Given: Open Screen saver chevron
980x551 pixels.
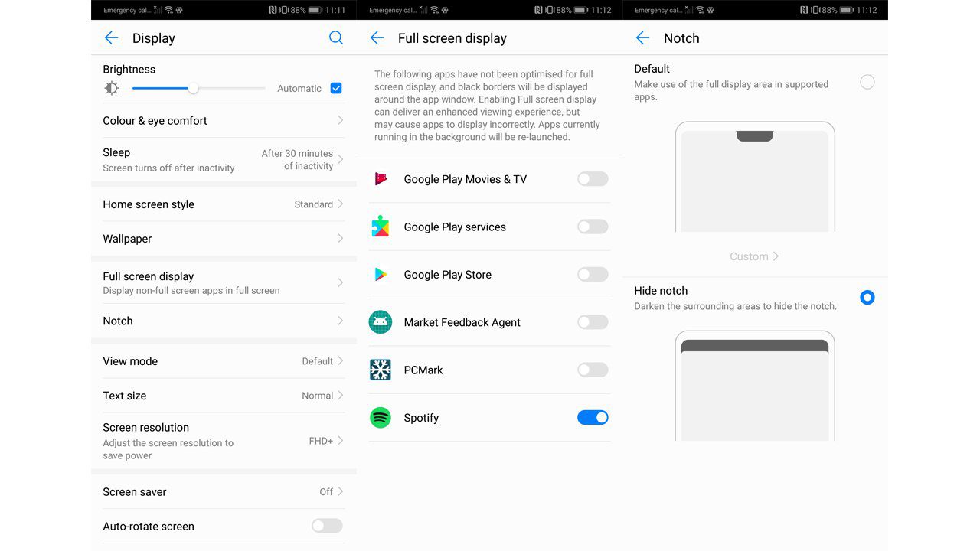Looking at the screenshot, I should pos(341,491).
